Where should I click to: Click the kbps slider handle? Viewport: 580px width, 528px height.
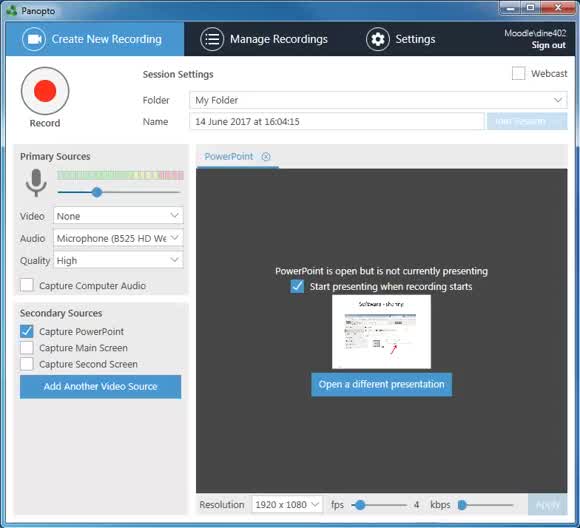(x=462, y=505)
